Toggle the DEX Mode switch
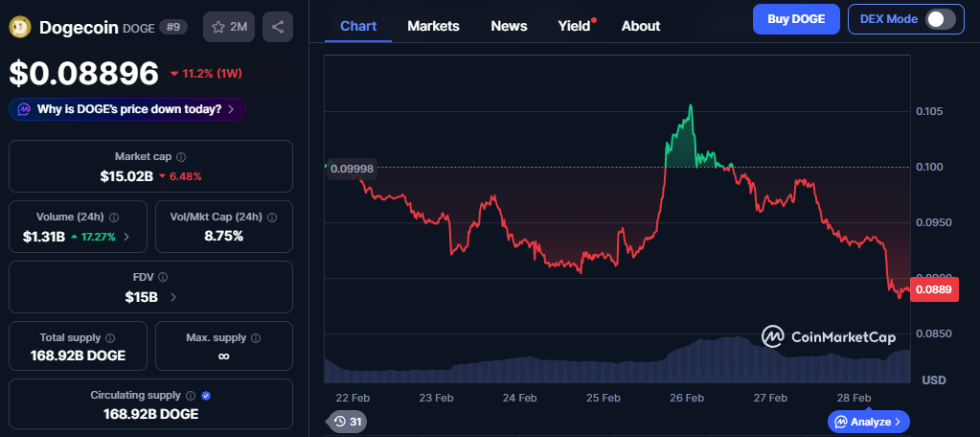The image size is (980, 437). pos(940,19)
